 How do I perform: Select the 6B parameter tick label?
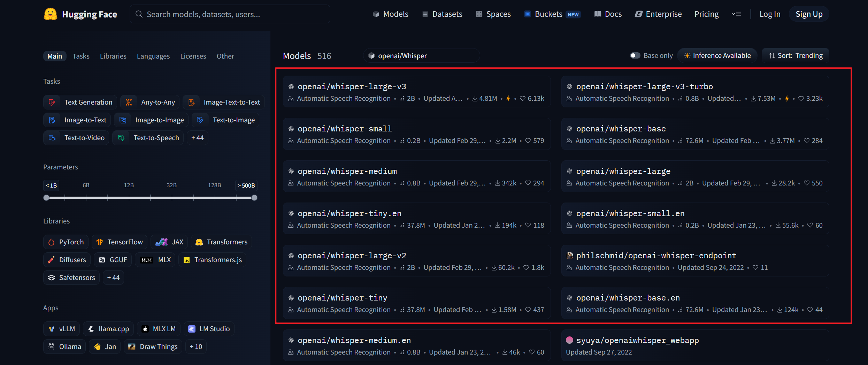(86, 185)
